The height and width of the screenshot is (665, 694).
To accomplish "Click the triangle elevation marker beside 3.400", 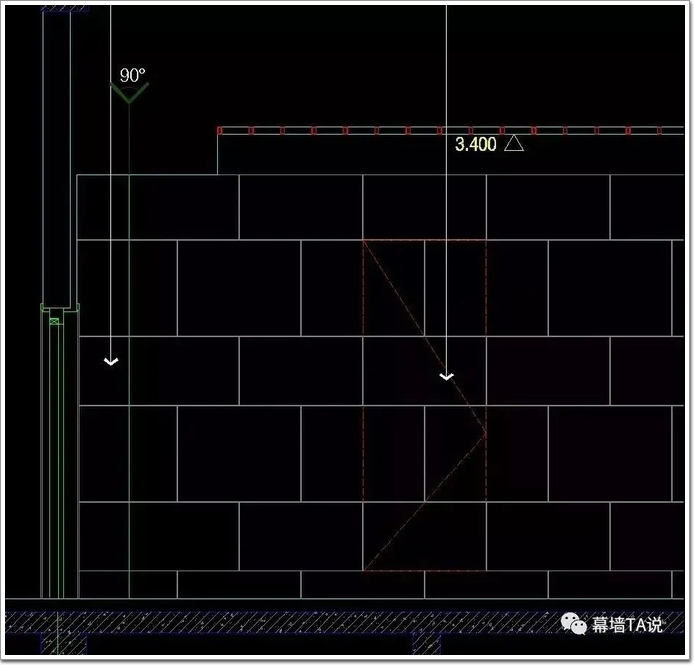I will pyautogui.click(x=514, y=143).
